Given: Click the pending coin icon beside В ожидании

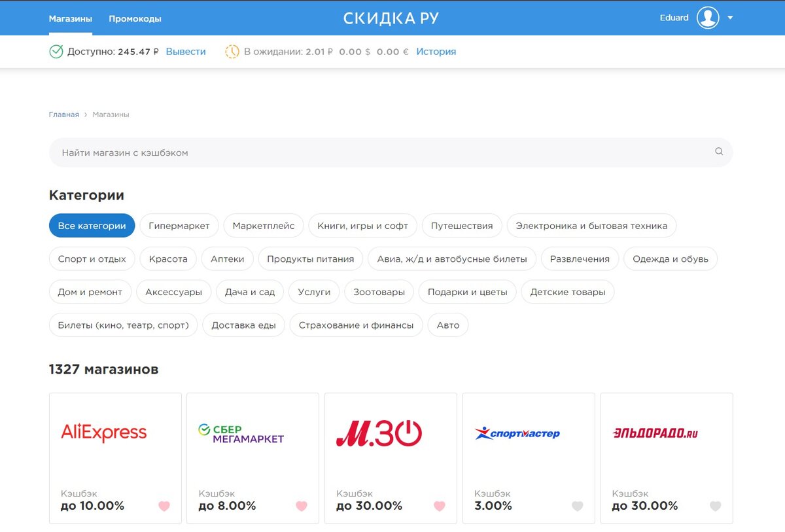Looking at the screenshot, I should click(x=232, y=51).
